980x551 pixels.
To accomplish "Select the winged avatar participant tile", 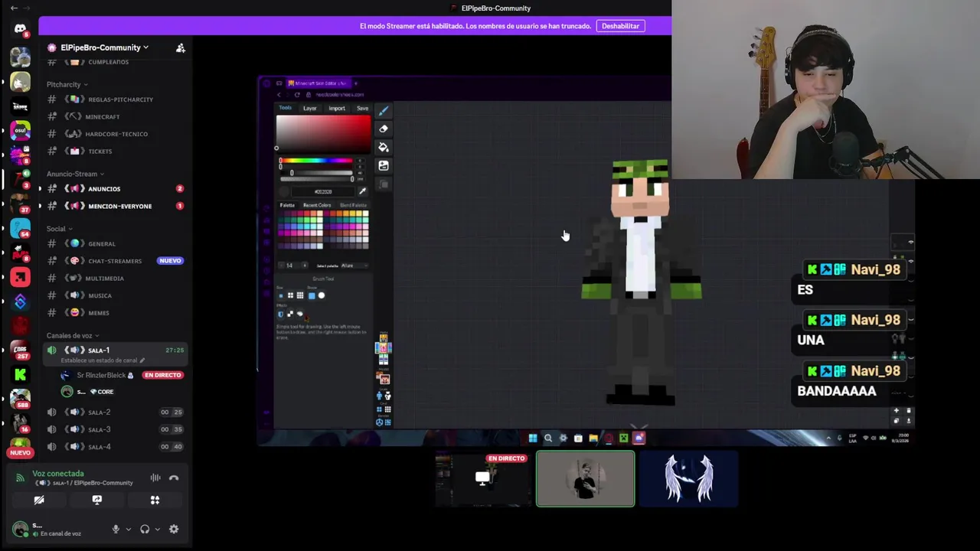I will click(688, 479).
